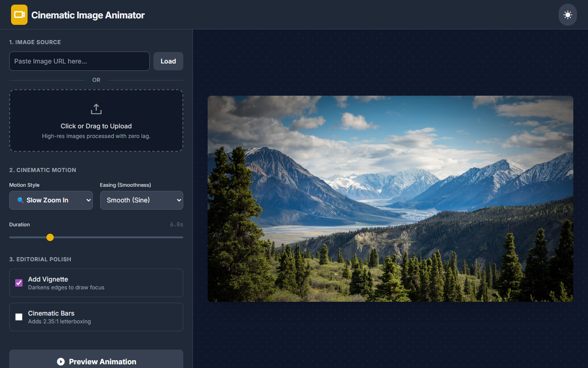Focus the Paste Image URL input field
The image size is (588, 368).
click(x=79, y=61)
